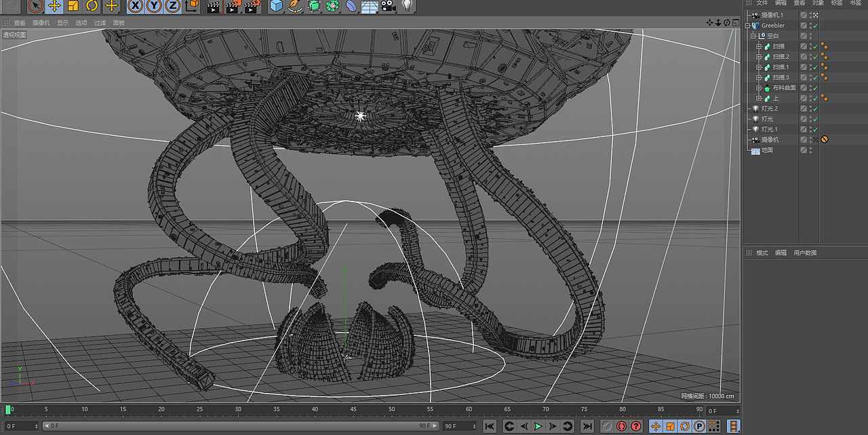
Task: Select the 灯光.2 light object
Action: coord(770,109)
